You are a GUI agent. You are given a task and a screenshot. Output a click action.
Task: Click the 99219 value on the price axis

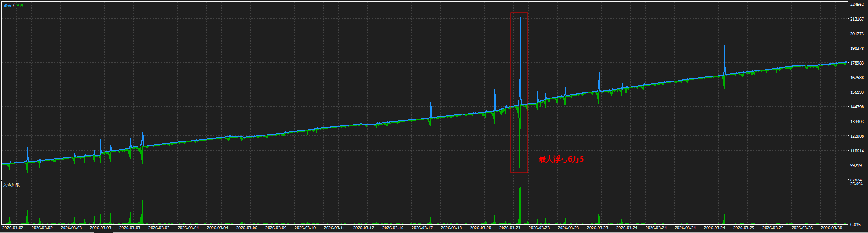(855, 166)
